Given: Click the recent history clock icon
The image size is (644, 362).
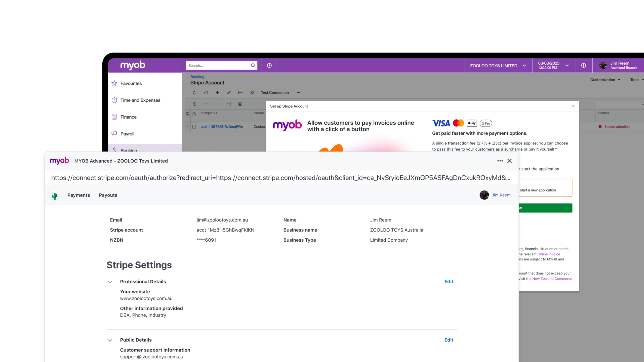Looking at the screenshot, I should coord(269,66).
